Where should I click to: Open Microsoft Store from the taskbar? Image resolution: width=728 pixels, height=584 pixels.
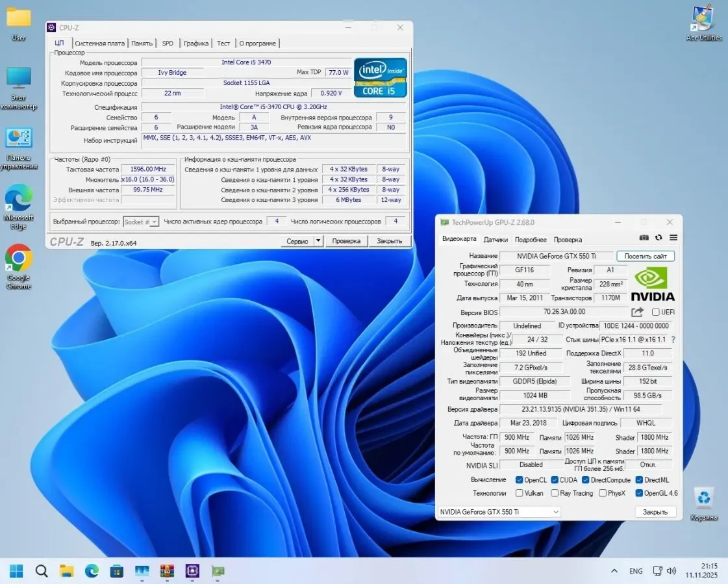click(116, 570)
